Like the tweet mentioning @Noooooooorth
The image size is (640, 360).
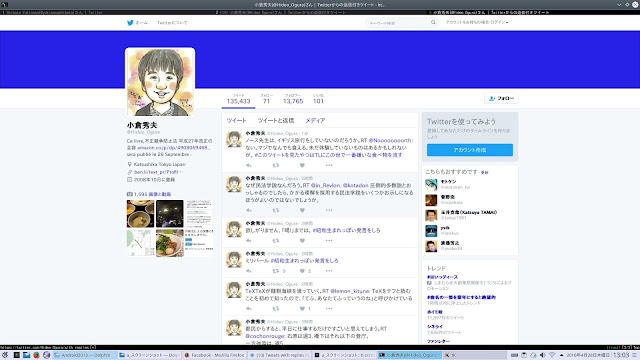pos(302,165)
